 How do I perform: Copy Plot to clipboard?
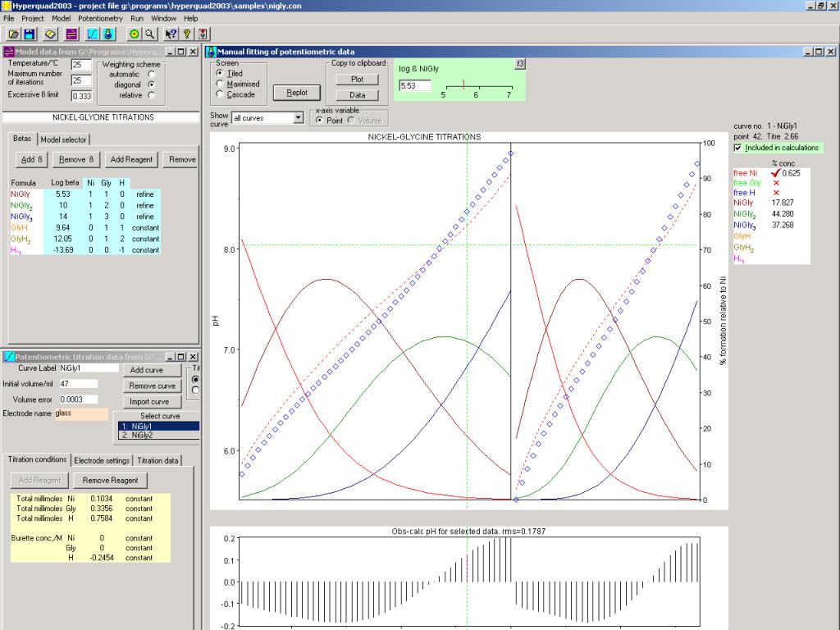click(x=358, y=80)
